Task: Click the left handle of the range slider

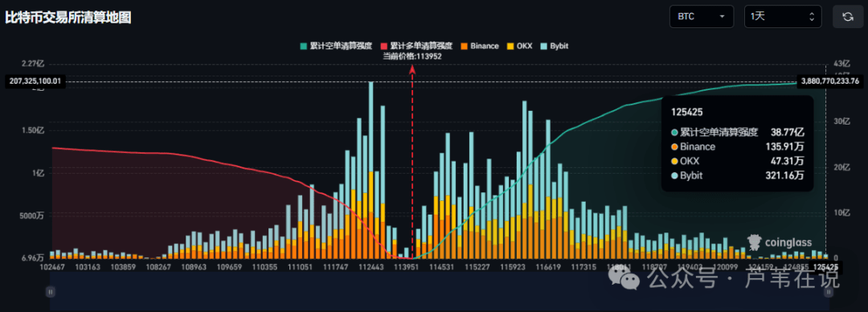Action: point(50,292)
